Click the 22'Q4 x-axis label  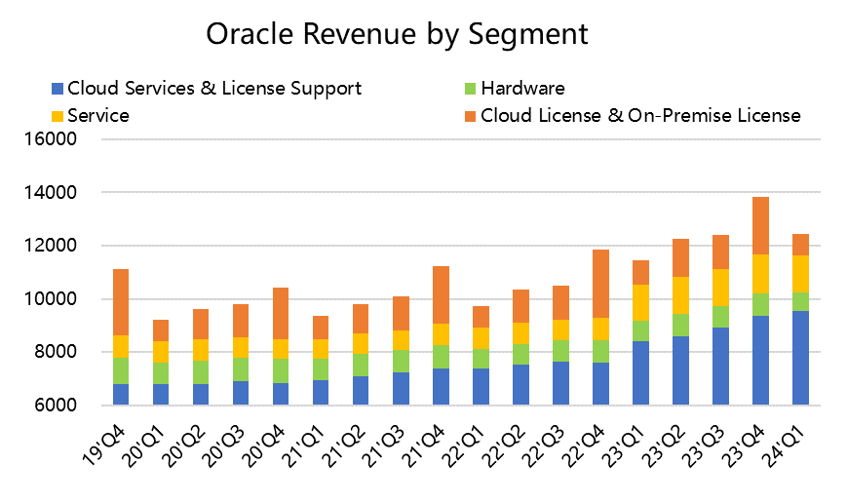pyautogui.click(x=584, y=446)
